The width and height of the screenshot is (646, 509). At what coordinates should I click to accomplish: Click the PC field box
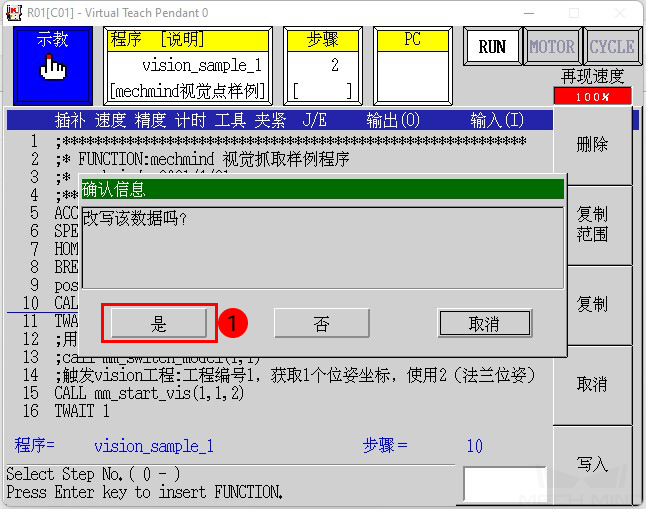(413, 66)
